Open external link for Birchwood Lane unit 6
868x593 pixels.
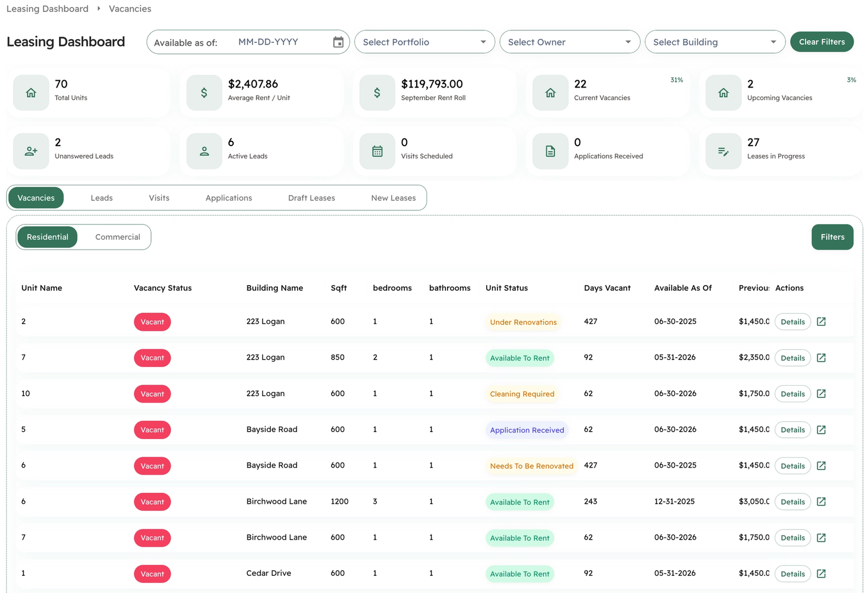pos(821,501)
